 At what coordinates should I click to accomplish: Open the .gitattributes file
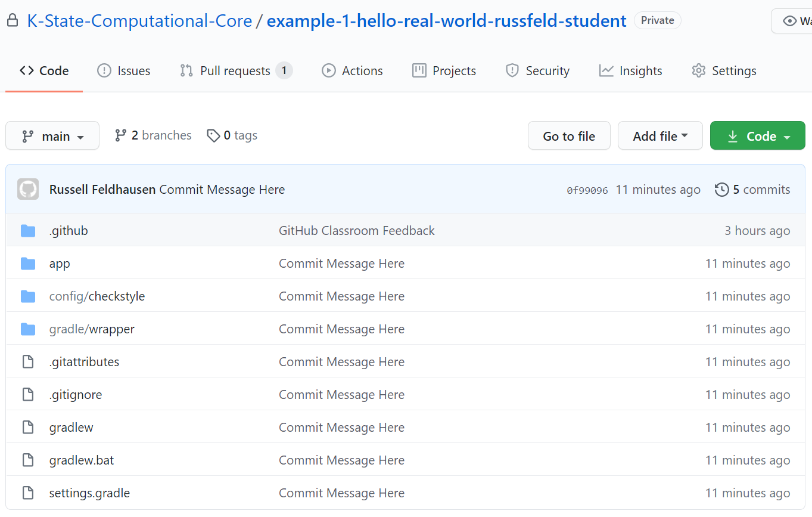pos(84,362)
